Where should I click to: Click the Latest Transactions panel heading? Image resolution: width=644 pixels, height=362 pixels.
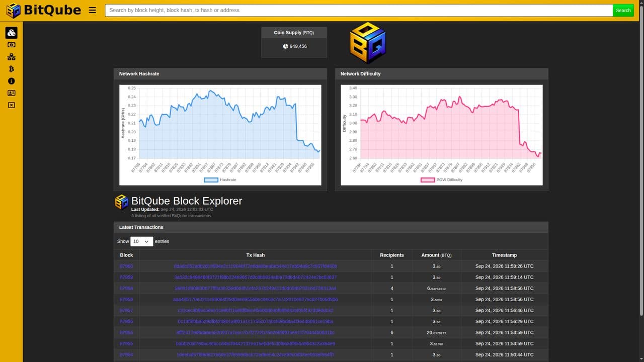coord(141,227)
